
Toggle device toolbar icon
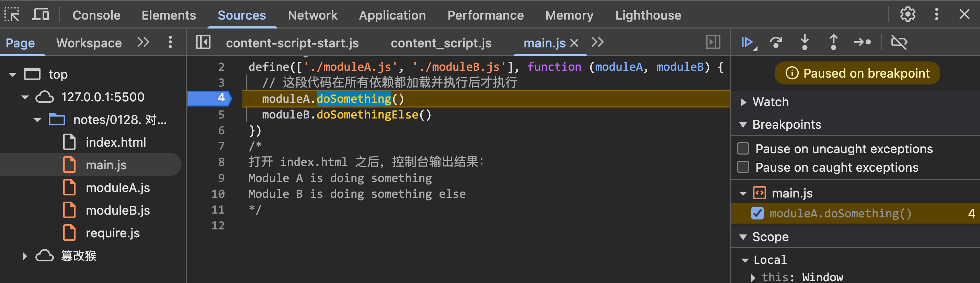40,15
